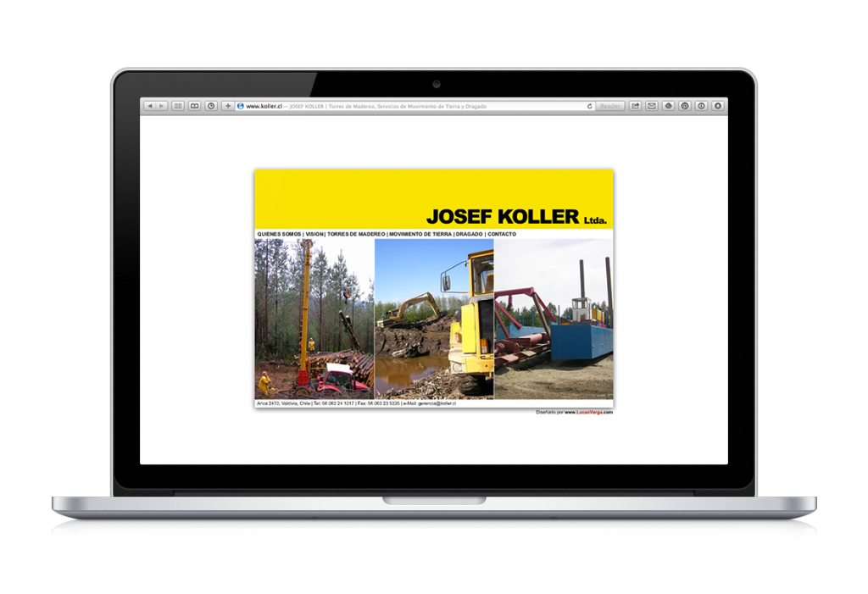Open the CONTACTO menu item

pyautogui.click(x=502, y=234)
